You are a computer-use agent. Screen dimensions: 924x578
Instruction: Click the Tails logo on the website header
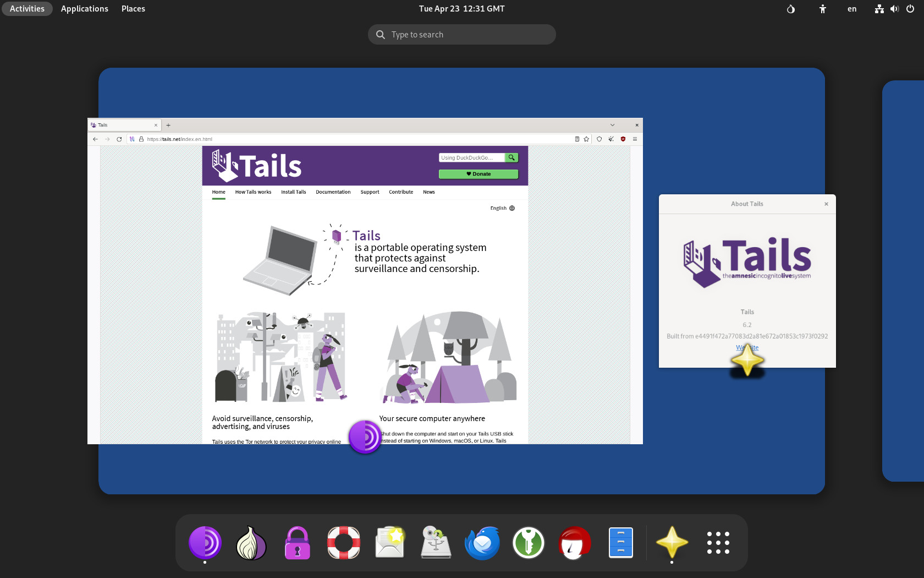tap(257, 166)
